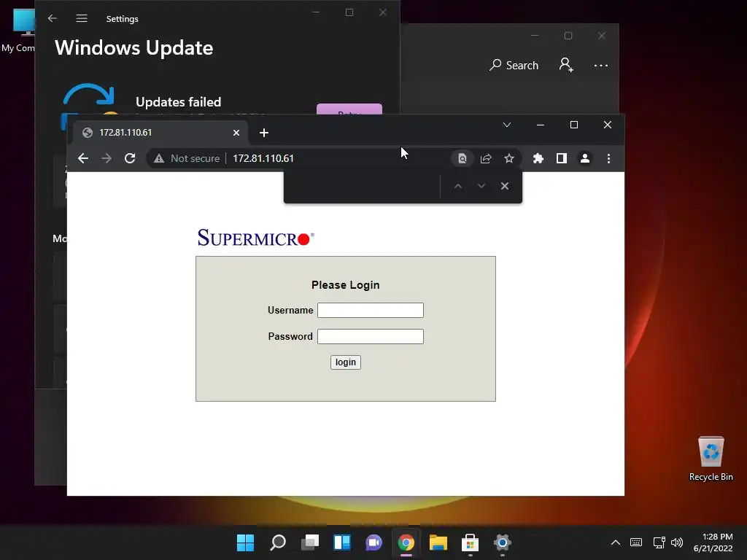Bookmark this page with the star icon

(508, 158)
